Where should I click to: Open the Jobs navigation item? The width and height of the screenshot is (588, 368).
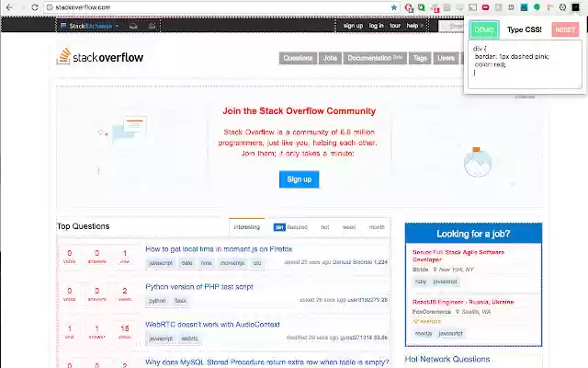click(330, 58)
